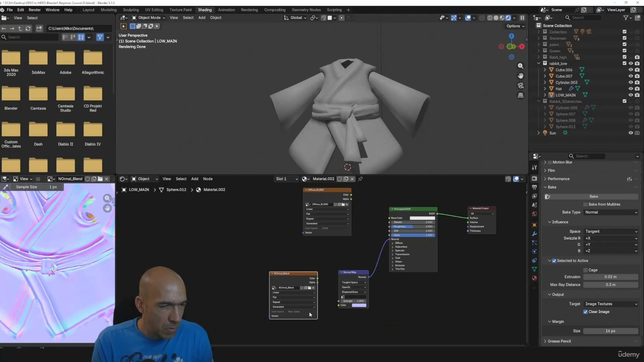Image resolution: width=644 pixels, height=362 pixels.
Task: Click the Bake button
Action: pos(593,197)
